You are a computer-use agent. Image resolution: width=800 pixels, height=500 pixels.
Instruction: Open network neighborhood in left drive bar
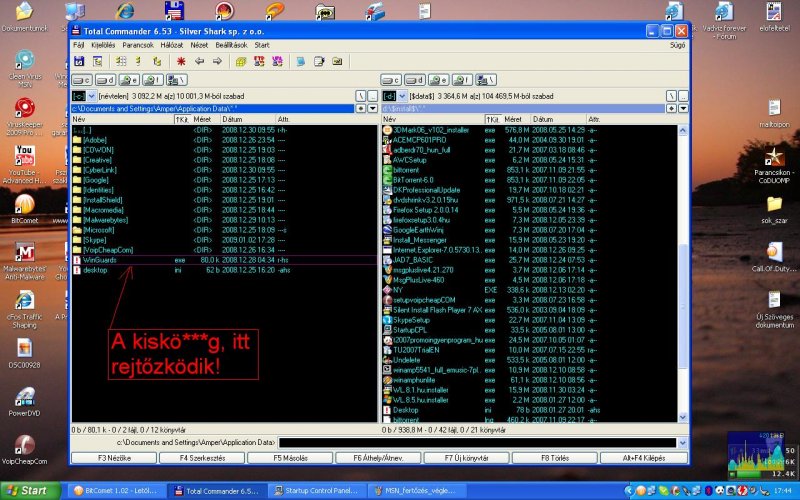pyautogui.click(x=177, y=80)
